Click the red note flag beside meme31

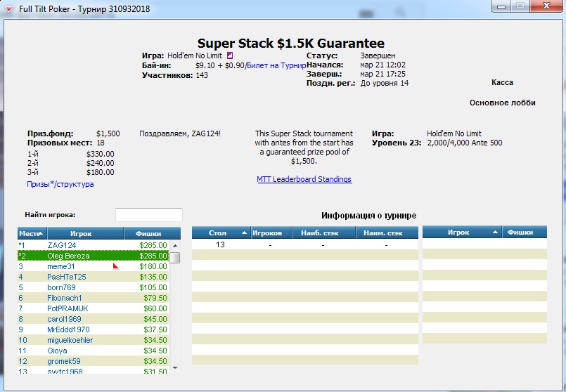pyautogui.click(x=116, y=266)
